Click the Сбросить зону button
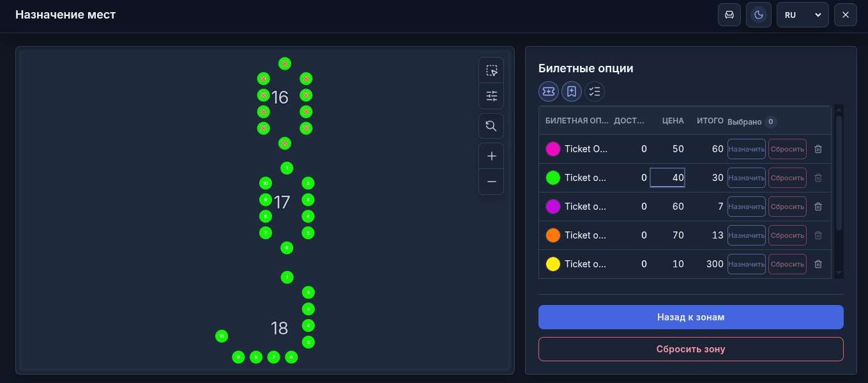Screen dimensions: 868x383 tap(691, 349)
